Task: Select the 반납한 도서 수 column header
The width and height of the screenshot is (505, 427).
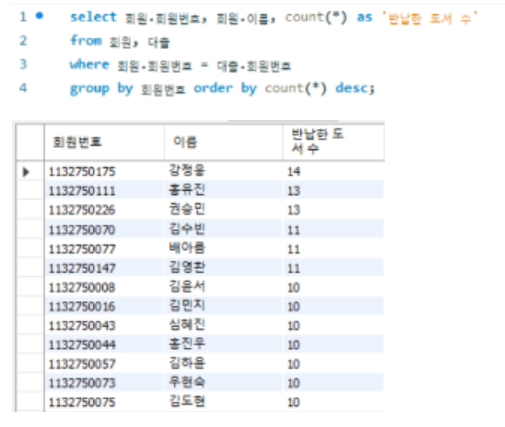Action: [x=334, y=142]
